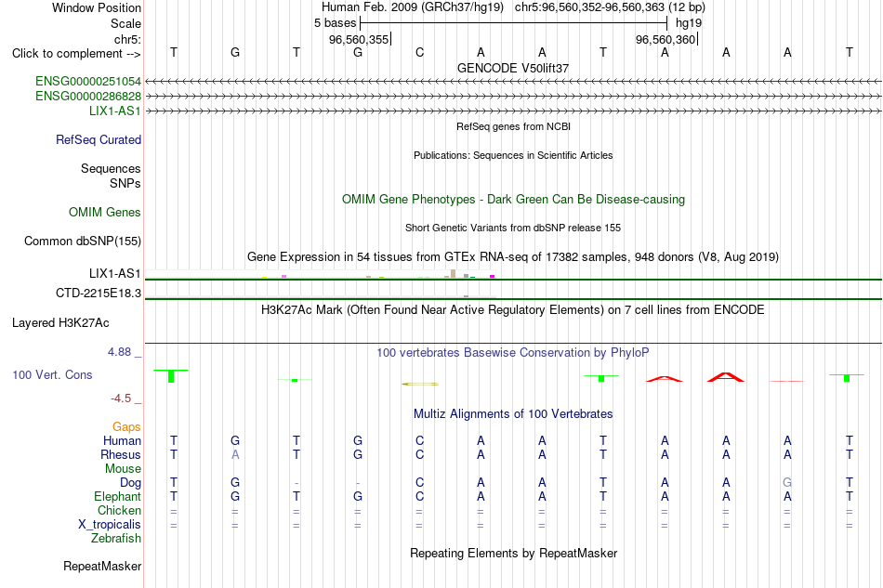Open the Common dbSNP(155) track label
This screenshot has height=588, width=883.
tap(83, 241)
